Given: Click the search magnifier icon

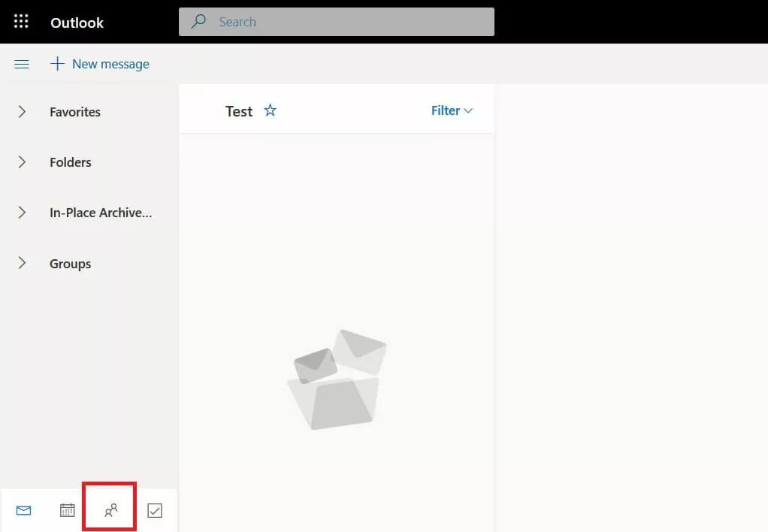Looking at the screenshot, I should tap(198, 22).
